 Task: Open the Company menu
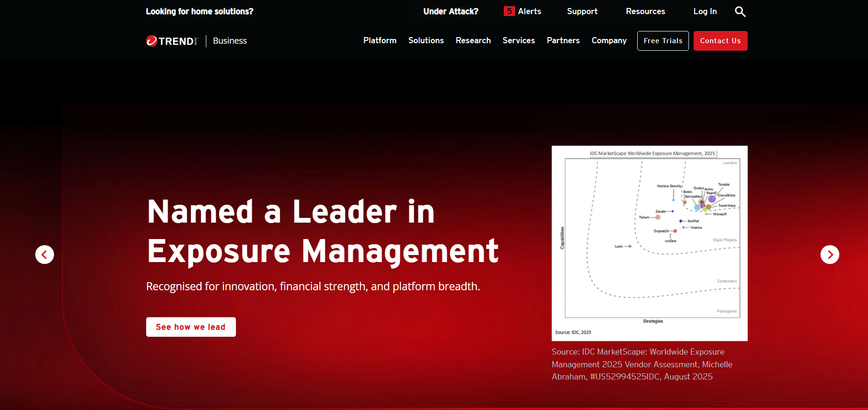click(609, 40)
